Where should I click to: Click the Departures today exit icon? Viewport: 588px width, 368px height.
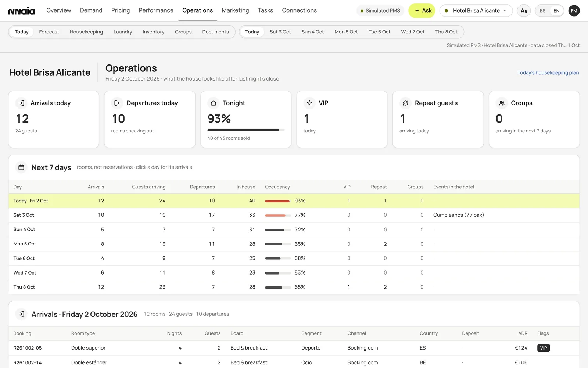click(117, 103)
